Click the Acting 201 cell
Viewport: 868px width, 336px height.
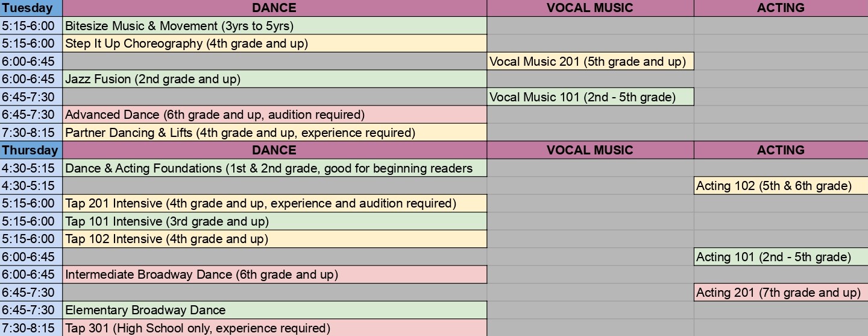(x=781, y=293)
